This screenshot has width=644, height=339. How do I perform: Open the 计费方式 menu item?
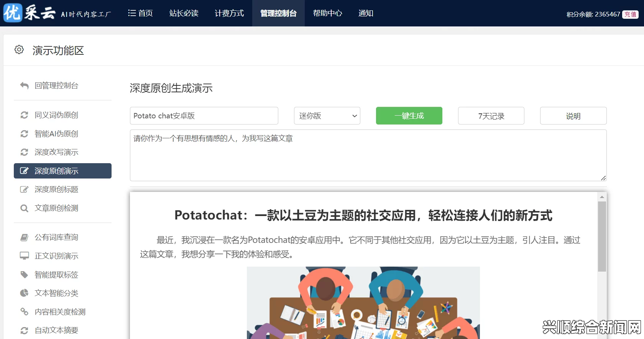(229, 13)
